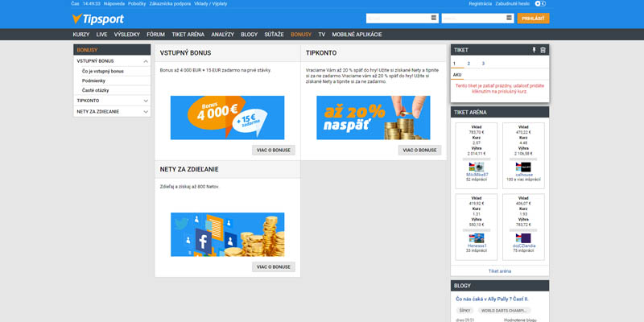Viewport: 644px width, 322px height.
Task: Go to Live section
Action: point(102,35)
